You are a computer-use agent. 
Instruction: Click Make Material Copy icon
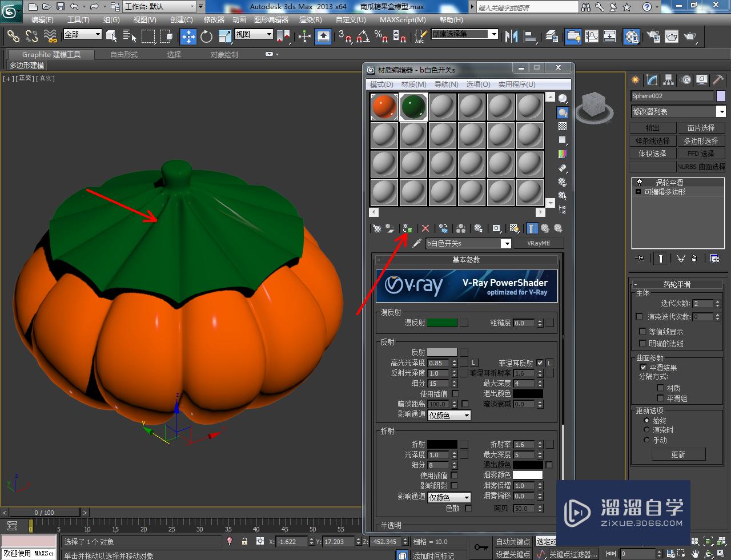443,228
